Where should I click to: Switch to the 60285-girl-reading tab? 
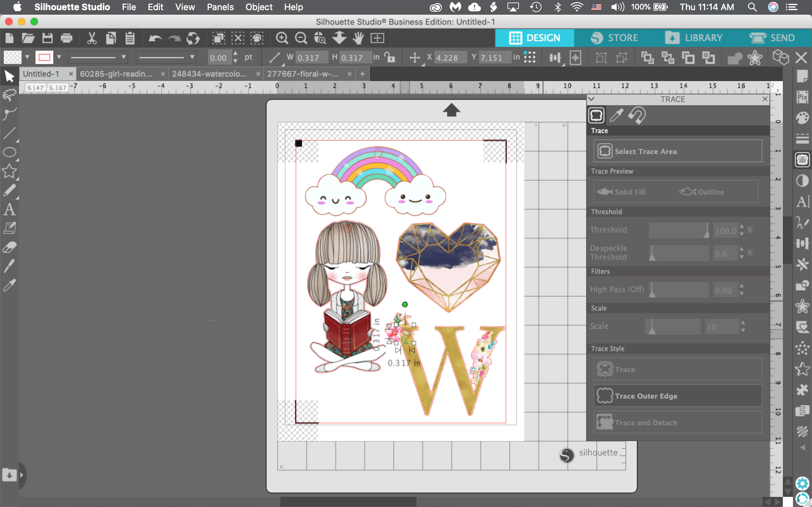[116, 74]
